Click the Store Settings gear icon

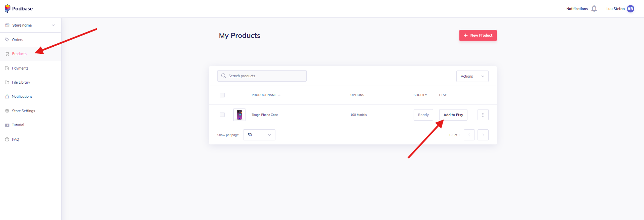7,111
